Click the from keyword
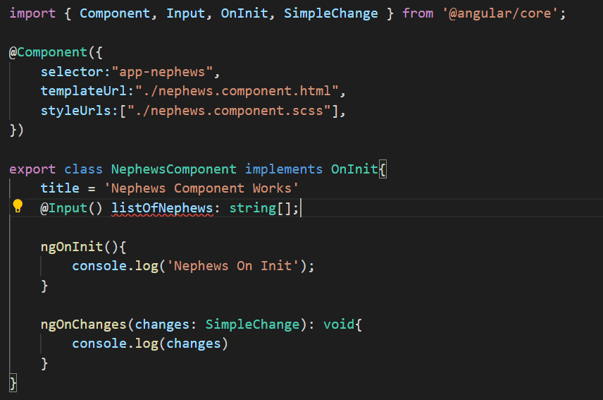 click(418, 14)
